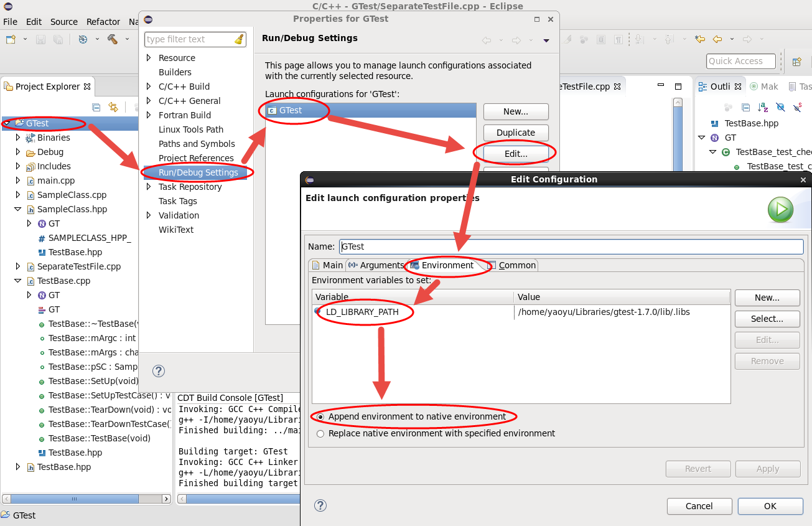Click the blue circular icon left of the hammer

tap(83, 39)
